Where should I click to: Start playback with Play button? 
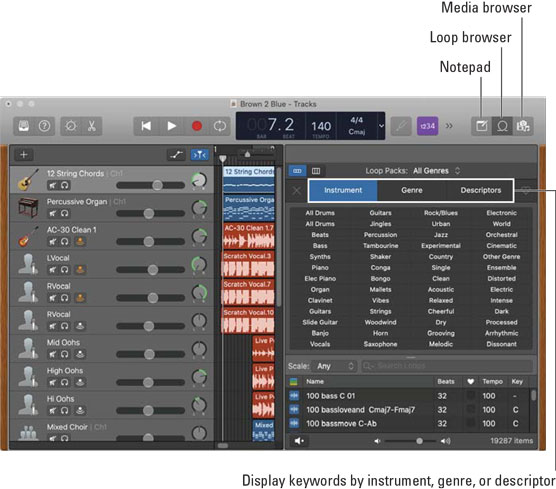[x=172, y=126]
